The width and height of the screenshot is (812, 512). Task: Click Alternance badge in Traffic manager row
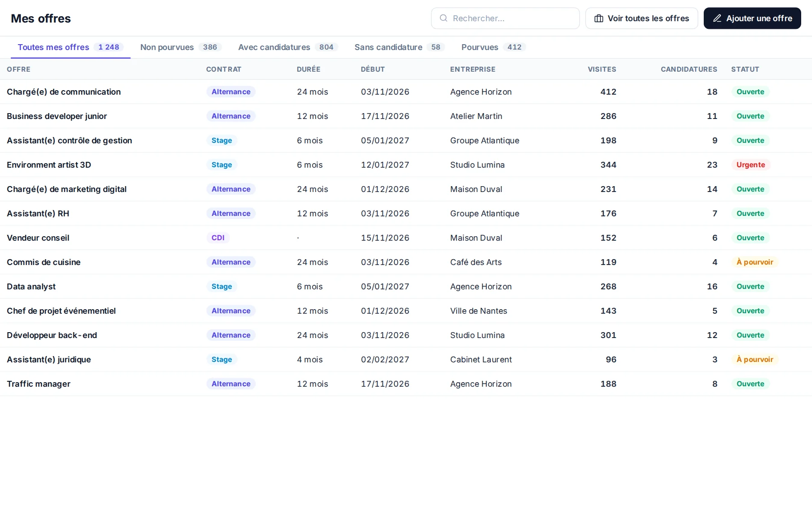point(231,384)
